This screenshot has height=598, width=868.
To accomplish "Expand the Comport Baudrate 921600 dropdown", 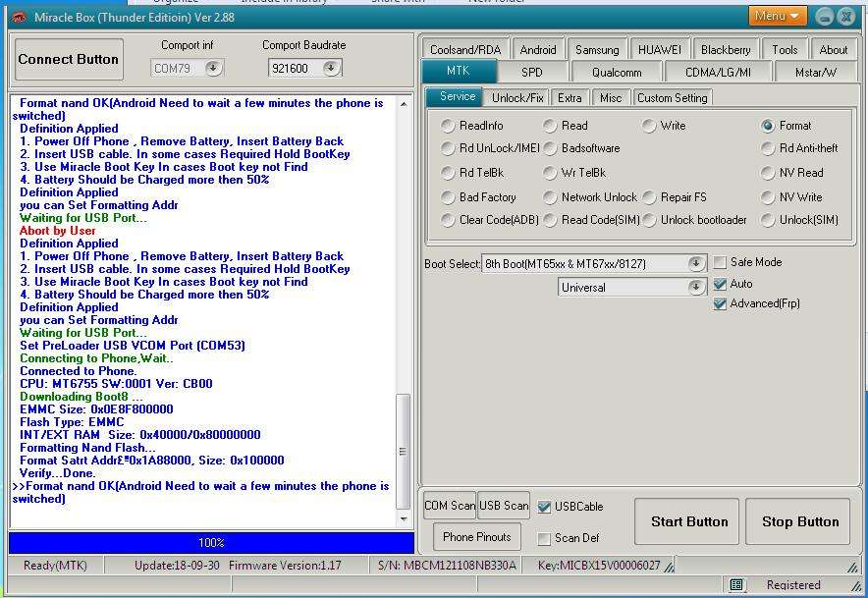I will click(x=331, y=68).
